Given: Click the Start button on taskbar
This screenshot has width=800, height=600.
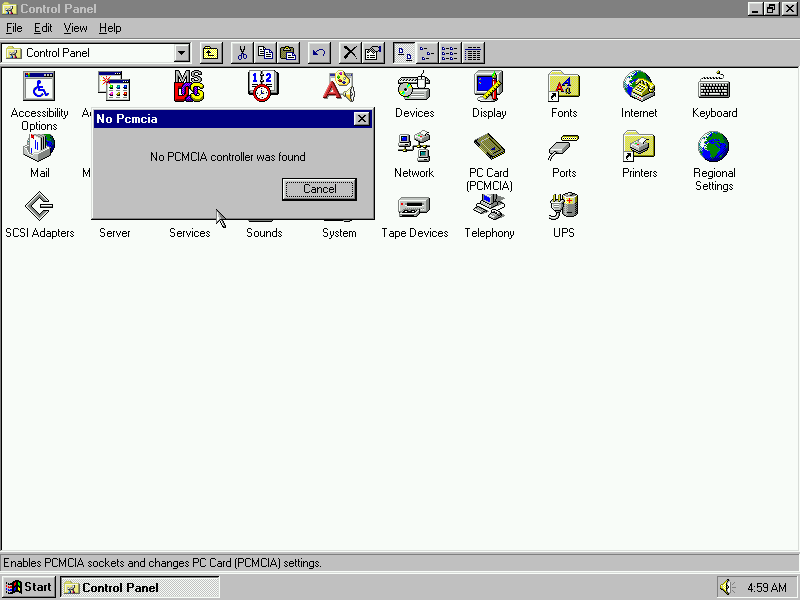Looking at the screenshot, I should 29,587.
